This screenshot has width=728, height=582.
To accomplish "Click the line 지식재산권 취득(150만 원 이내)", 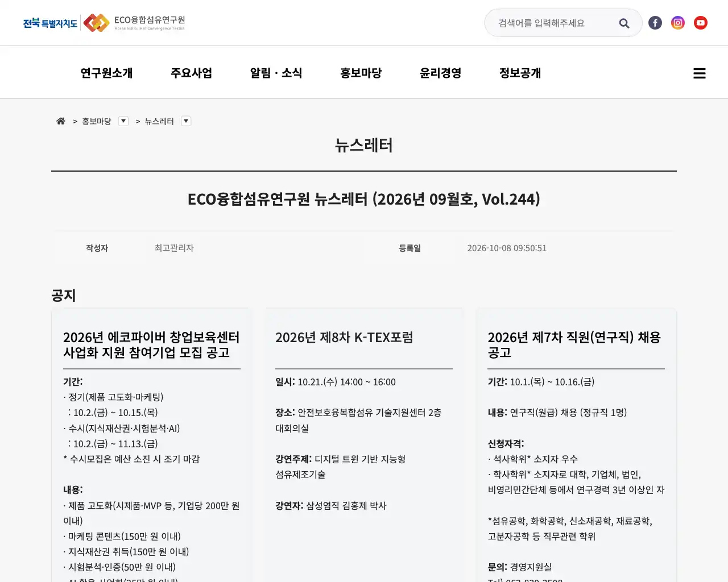I will [x=126, y=551].
